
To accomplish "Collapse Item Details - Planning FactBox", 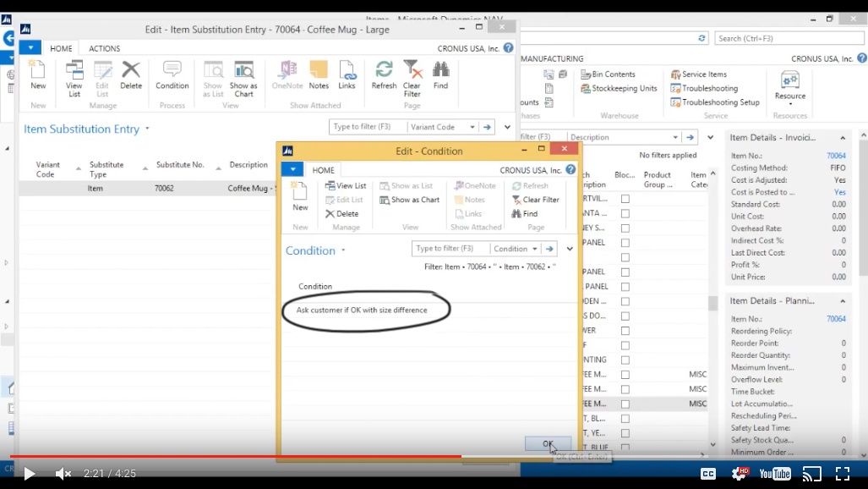I will tap(843, 301).
